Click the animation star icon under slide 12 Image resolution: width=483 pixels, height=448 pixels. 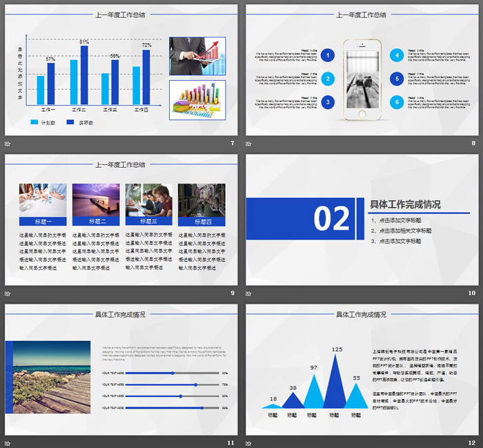pyautogui.click(x=248, y=444)
